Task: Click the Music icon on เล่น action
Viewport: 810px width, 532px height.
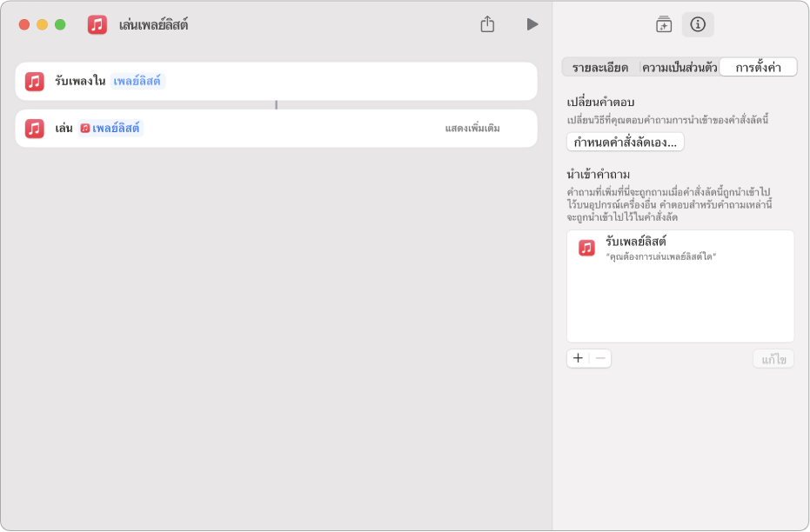Action: pyautogui.click(x=34, y=129)
